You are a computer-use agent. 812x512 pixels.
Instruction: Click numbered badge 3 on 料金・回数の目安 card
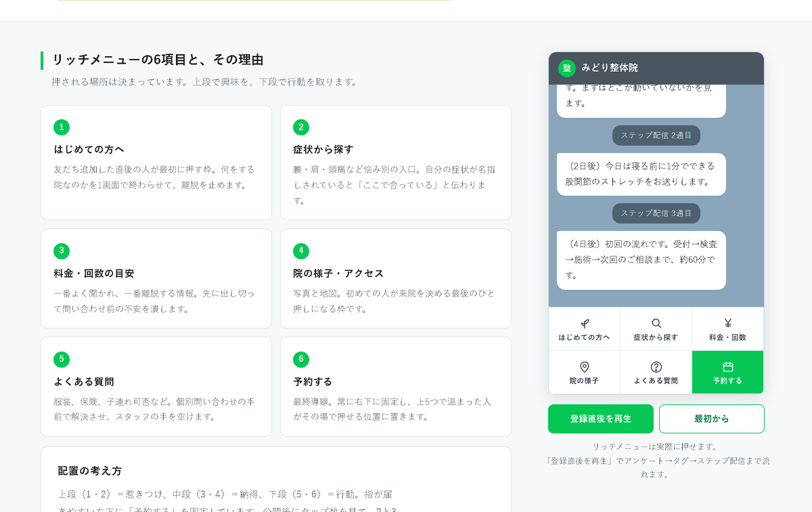click(62, 251)
